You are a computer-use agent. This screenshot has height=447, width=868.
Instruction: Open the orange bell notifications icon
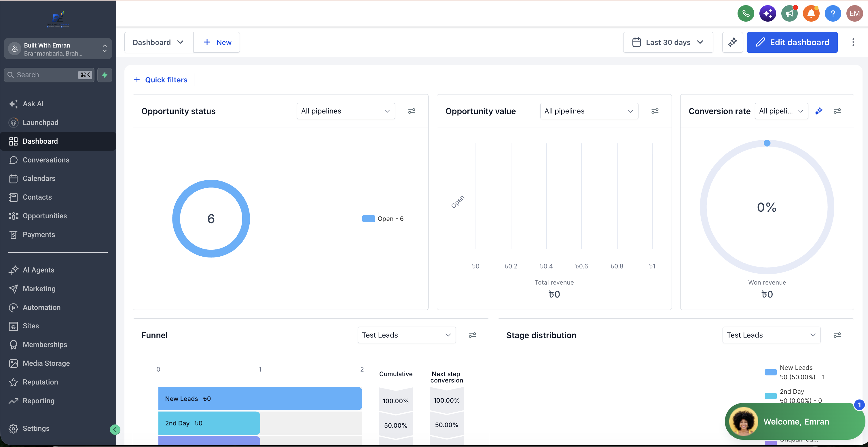811,14
